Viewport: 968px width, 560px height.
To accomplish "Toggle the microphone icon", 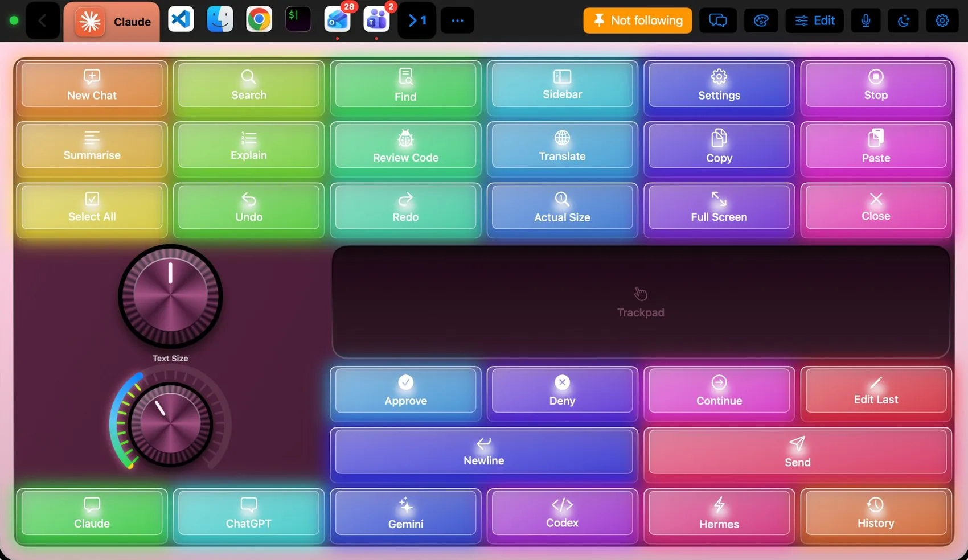I will pyautogui.click(x=866, y=20).
